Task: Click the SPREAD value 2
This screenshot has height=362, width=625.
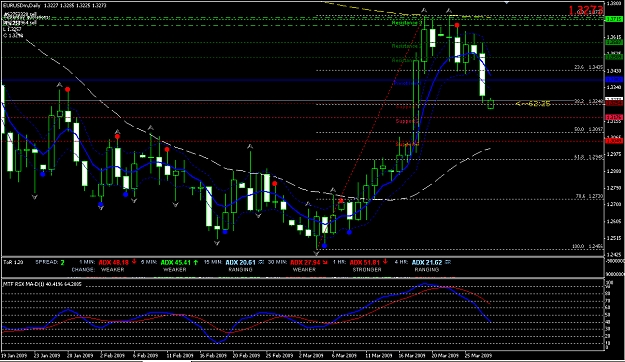Action: point(63,262)
